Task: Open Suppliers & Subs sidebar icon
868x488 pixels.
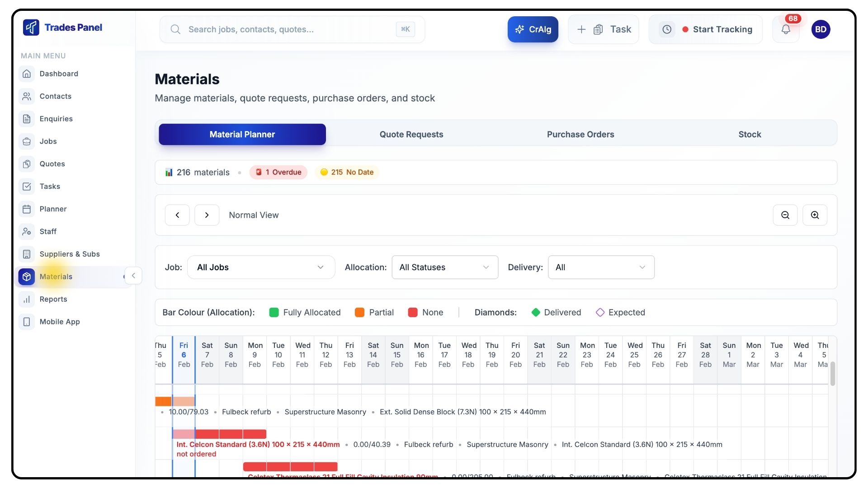Action: click(27, 254)
